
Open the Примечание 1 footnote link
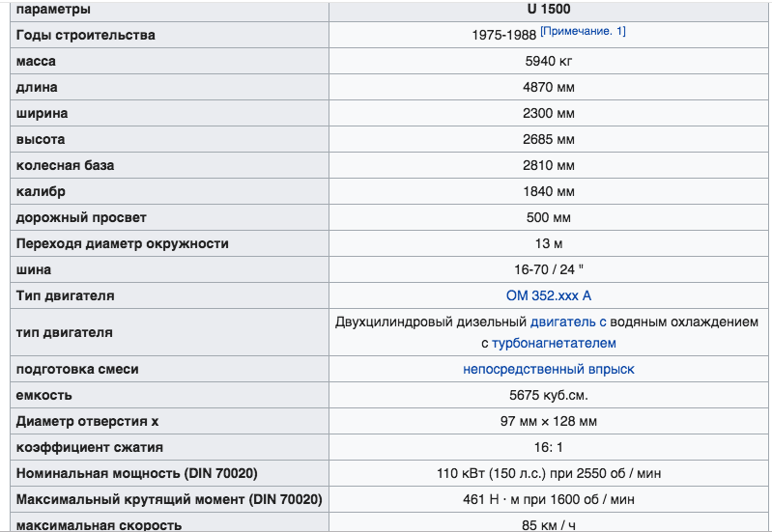coord(583,31)
